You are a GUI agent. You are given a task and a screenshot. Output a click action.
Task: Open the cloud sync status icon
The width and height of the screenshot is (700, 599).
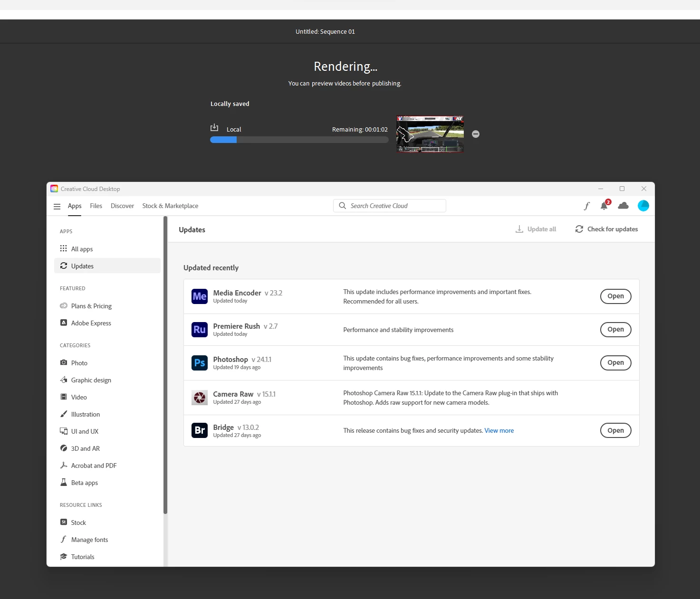623,205
